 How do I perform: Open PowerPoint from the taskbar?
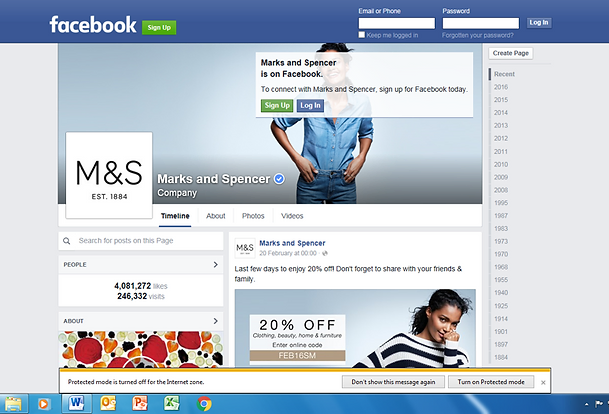pyautogui.click(x=140, y=404)
